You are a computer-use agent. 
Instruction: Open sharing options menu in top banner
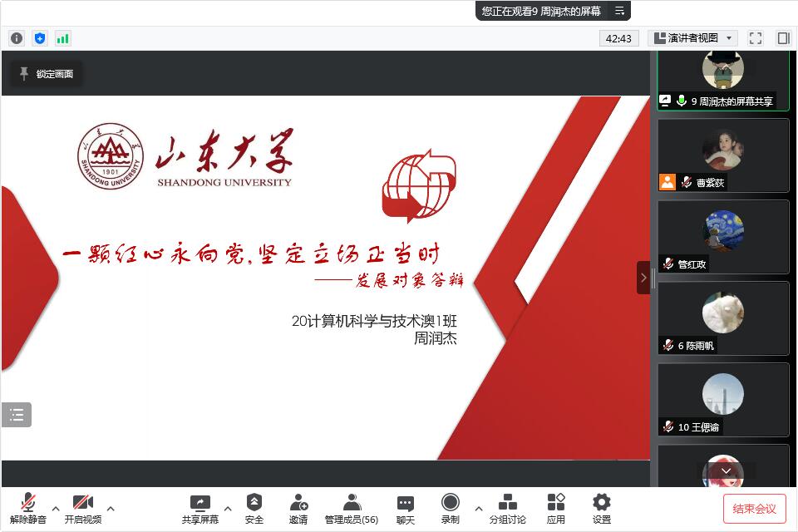(619, 11)
